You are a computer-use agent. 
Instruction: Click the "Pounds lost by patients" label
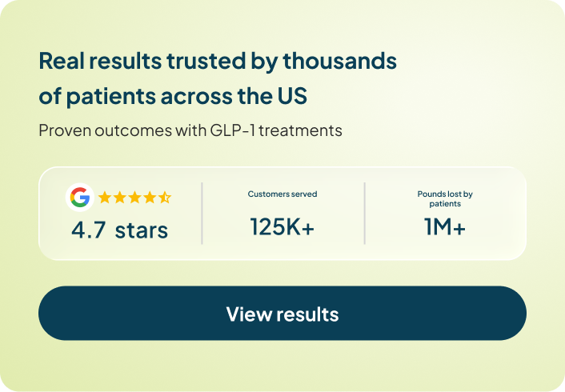coord(445,198)
